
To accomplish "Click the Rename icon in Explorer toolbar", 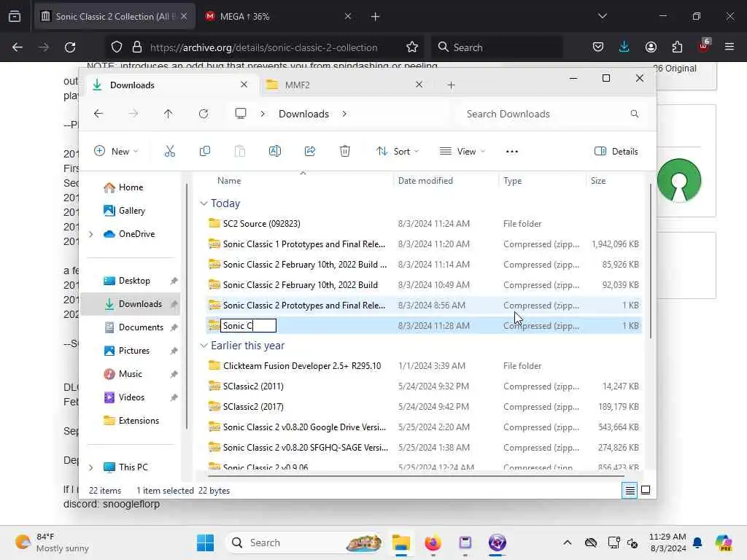I will tap(275, 152).
